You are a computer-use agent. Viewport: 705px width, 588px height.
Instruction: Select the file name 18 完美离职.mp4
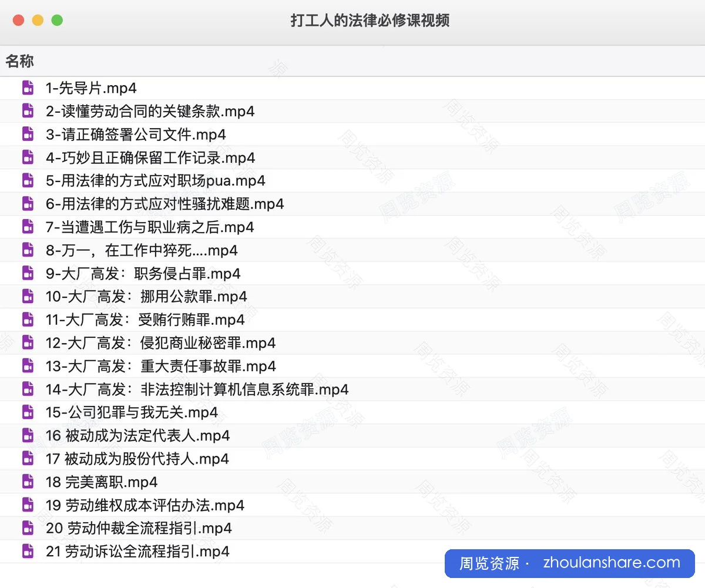[102, 482]
